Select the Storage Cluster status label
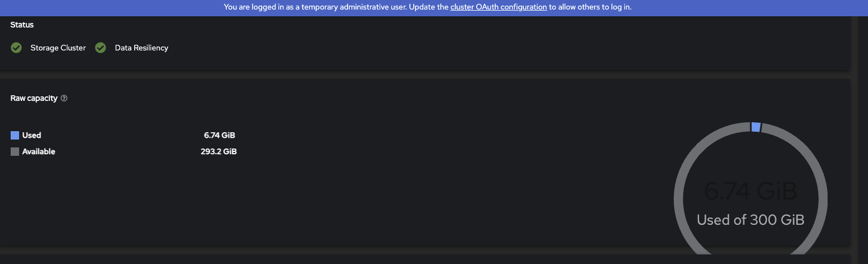 (x=58, y=48)
